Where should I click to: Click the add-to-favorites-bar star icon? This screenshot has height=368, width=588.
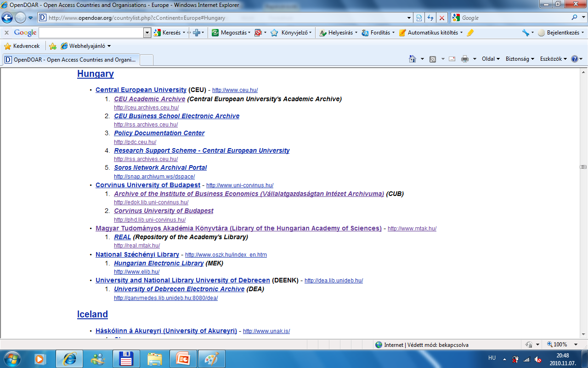[53, 46]
